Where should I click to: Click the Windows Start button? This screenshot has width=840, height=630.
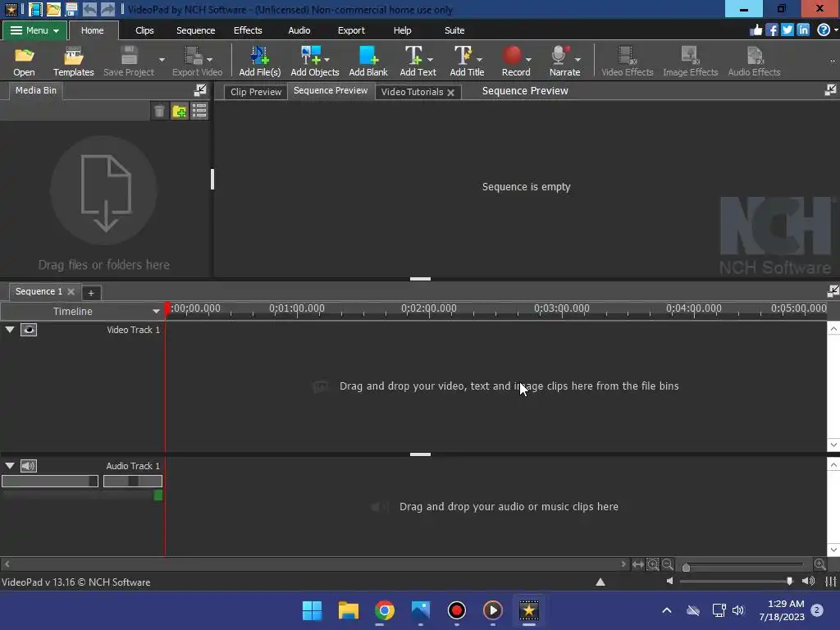pos(313,610)
